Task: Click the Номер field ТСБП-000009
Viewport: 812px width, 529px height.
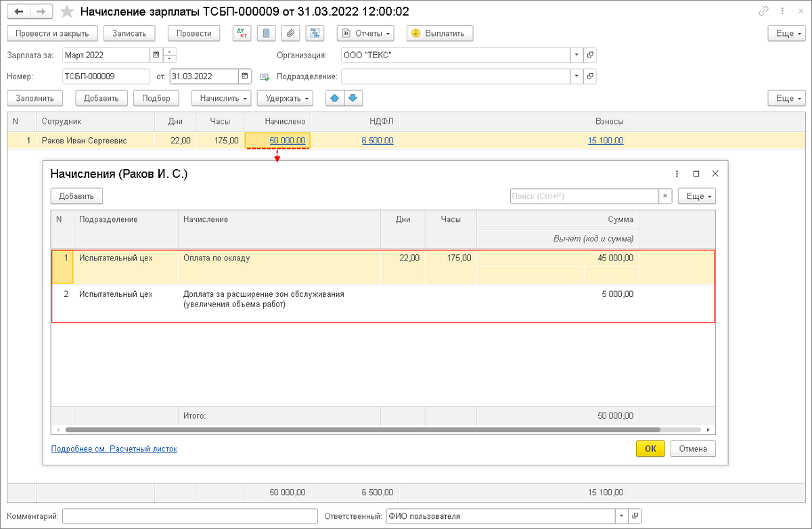Action: (106, 76)
